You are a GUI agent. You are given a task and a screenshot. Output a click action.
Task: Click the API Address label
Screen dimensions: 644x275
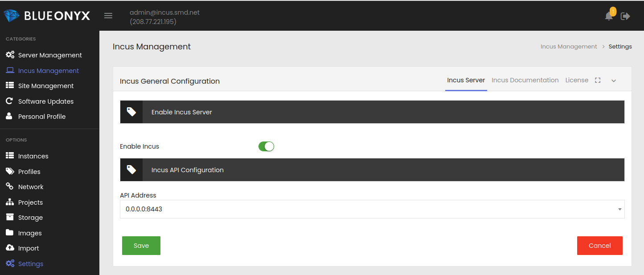138,195
